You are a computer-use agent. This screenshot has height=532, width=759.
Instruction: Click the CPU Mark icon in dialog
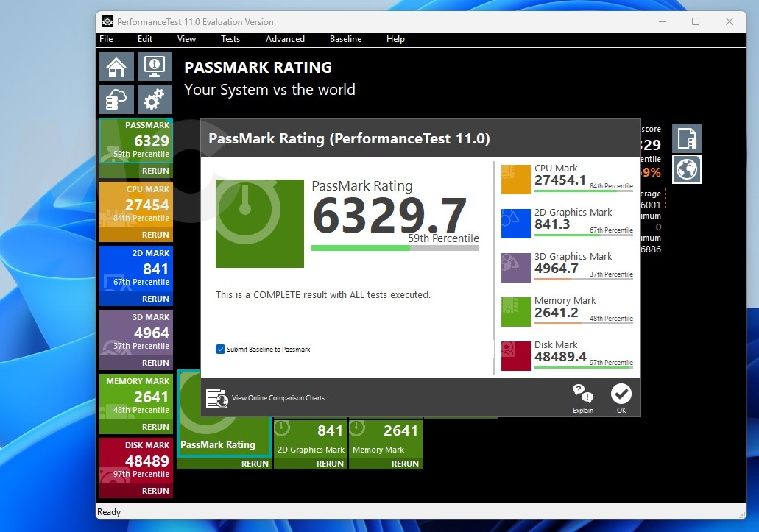(x=515, y=180)
